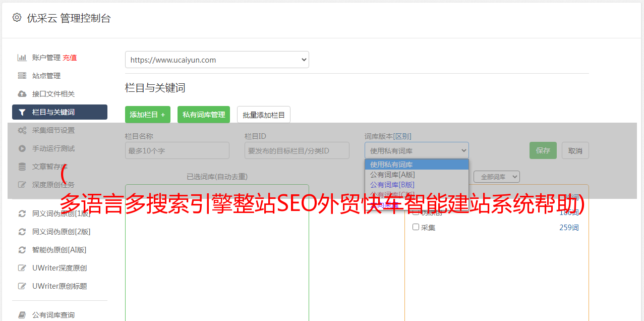Open 接口文件相关 via its cloud upload icon
The width and height of the screenshot is (644, 321).
tap(22, 94)
